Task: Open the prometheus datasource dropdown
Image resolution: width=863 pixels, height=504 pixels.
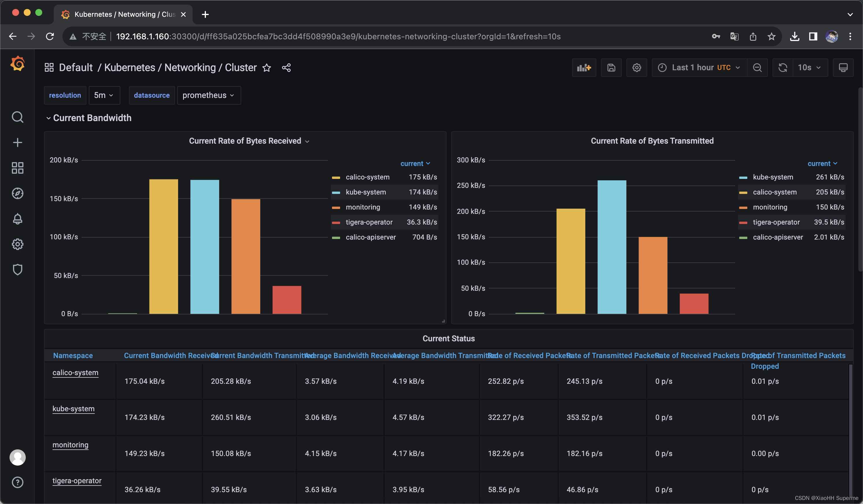Action: point(209,95)
